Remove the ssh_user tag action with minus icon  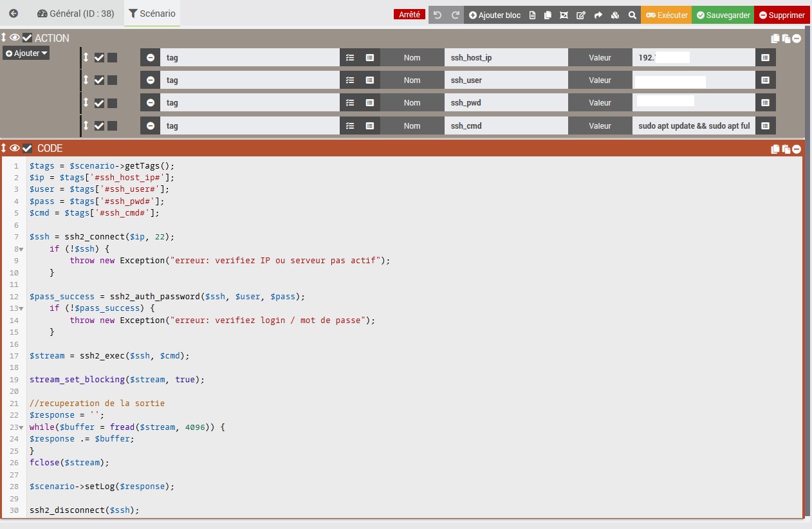[x=151, y=80]
